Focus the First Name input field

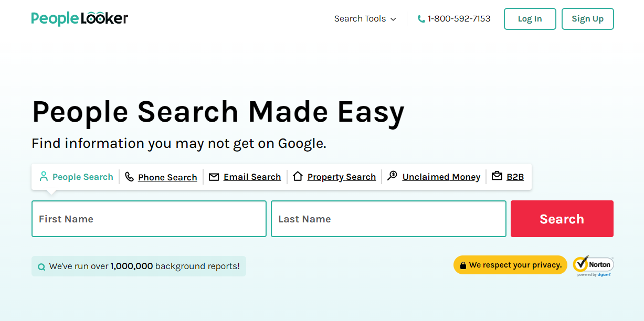[149, 219]
